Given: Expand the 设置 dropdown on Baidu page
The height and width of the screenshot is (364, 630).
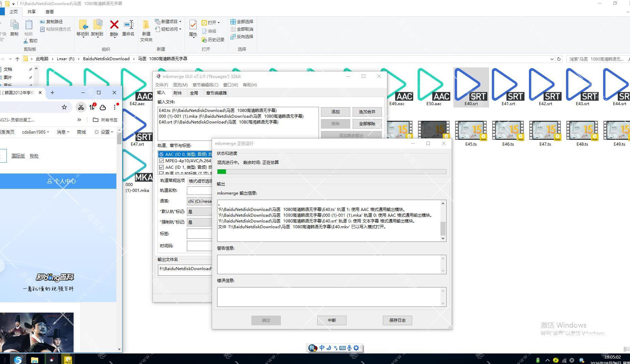Looking at the screenshot, I should pyautogui.click(x=103, y=132).
